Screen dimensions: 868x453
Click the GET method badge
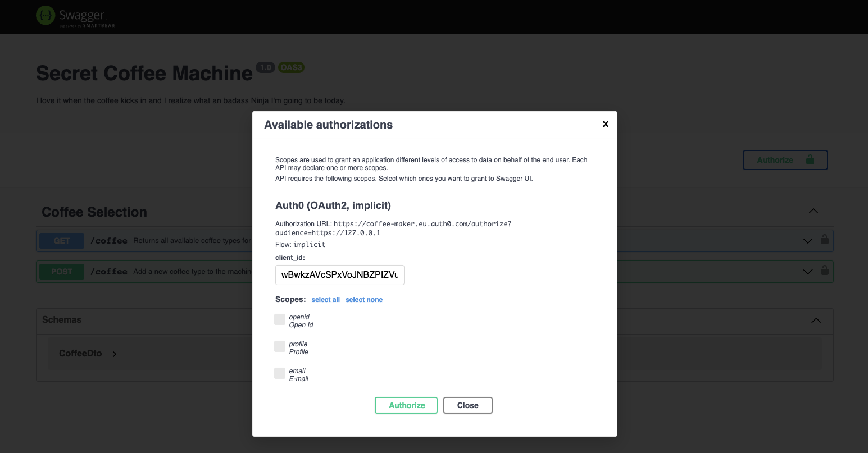point(62,241)
